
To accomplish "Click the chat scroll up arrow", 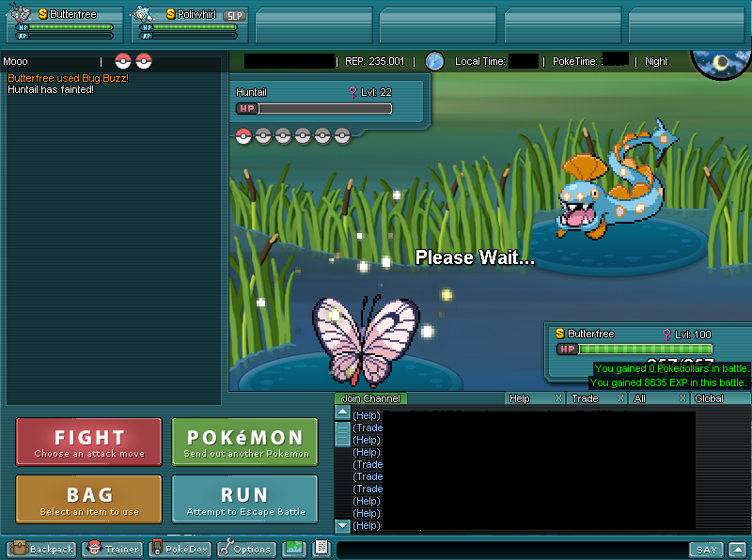I will pos(342,412).
